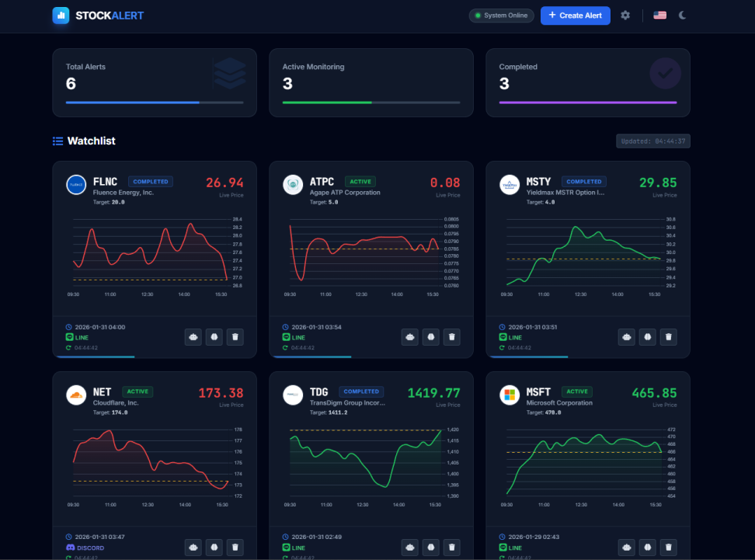
Task: Open the Active Monitoring summary card
Action: coord(371,82)
